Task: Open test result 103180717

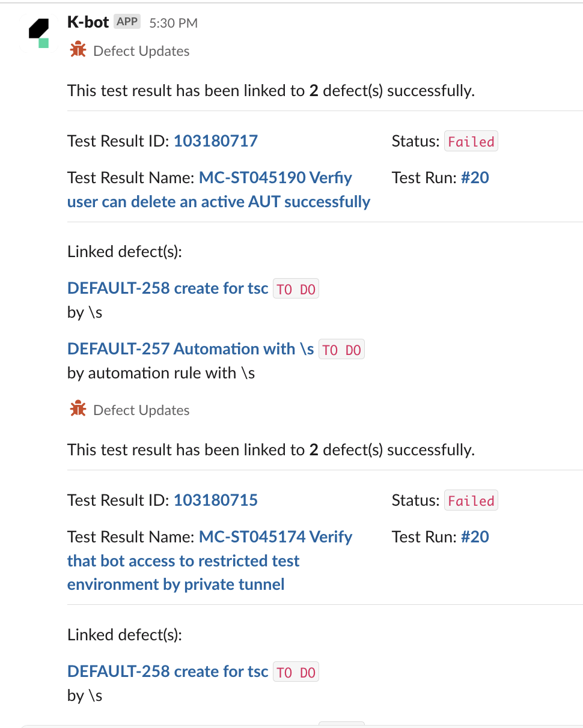Action: [215, 141]
